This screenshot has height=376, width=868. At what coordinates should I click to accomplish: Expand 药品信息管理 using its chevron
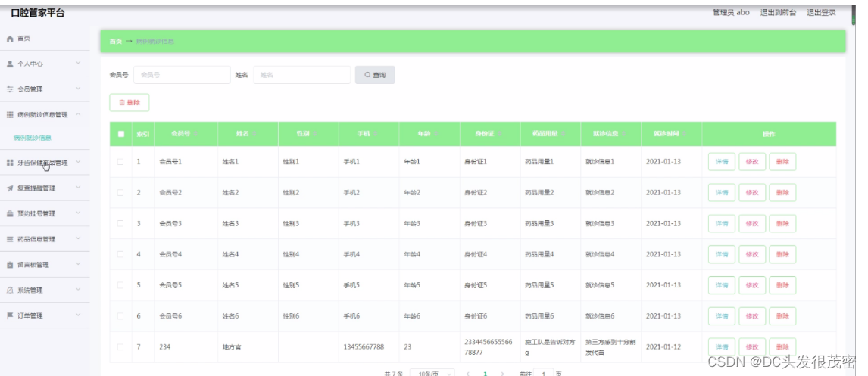[78, 239]
